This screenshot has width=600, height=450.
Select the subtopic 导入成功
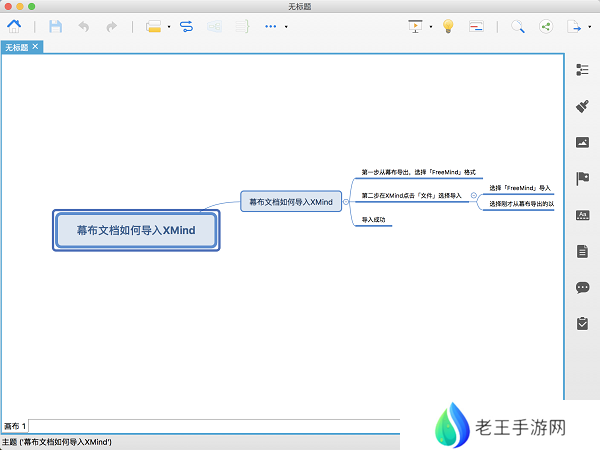tap(373, 220)
